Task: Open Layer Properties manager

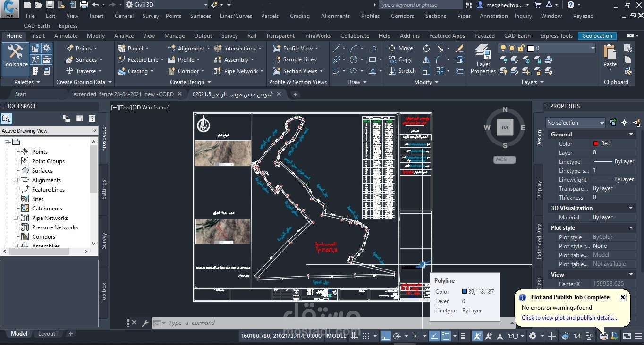Action: tap(483, 59)
